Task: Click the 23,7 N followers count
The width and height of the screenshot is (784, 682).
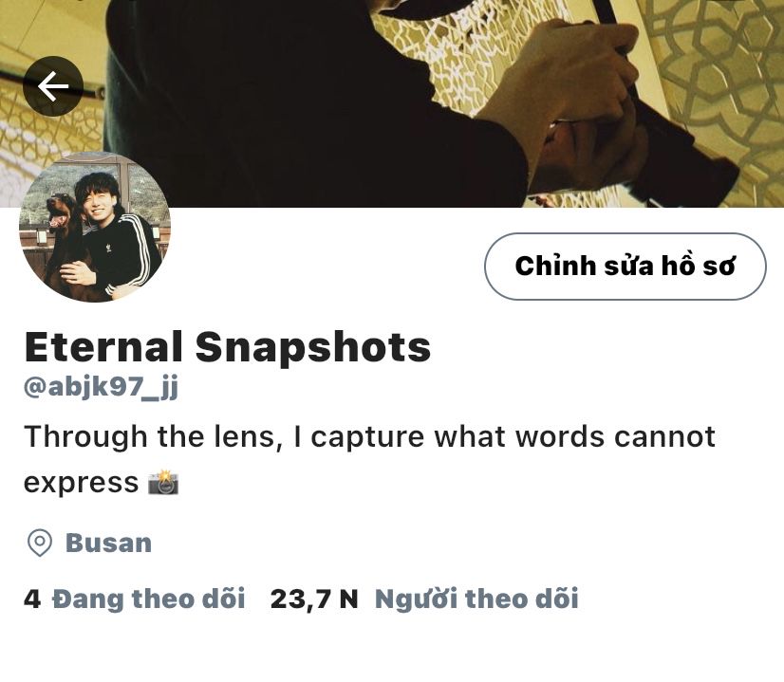Action: [314, 599]
